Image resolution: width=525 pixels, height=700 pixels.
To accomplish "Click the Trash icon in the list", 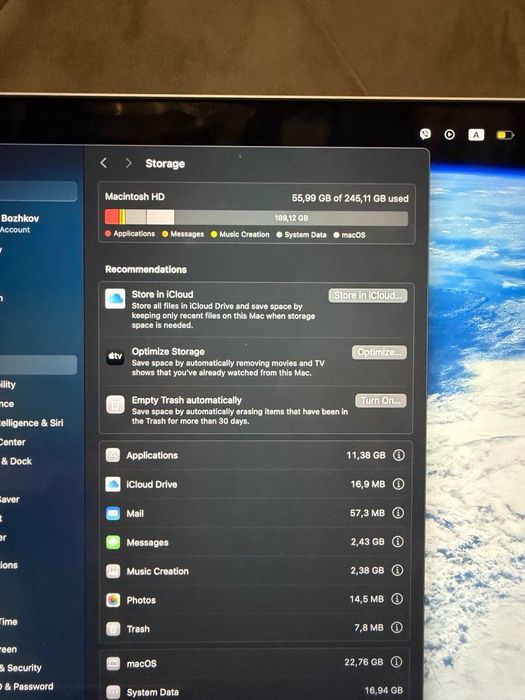I will (x=113, y=629).
